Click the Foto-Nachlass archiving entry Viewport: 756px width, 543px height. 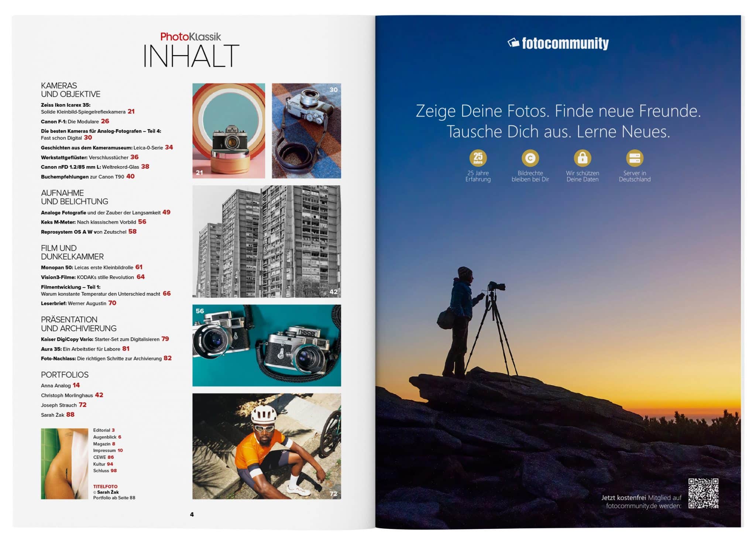click(106, 358)
